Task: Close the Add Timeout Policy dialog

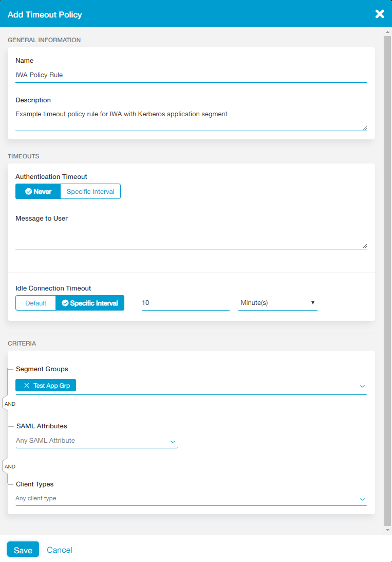Action: 380,14
